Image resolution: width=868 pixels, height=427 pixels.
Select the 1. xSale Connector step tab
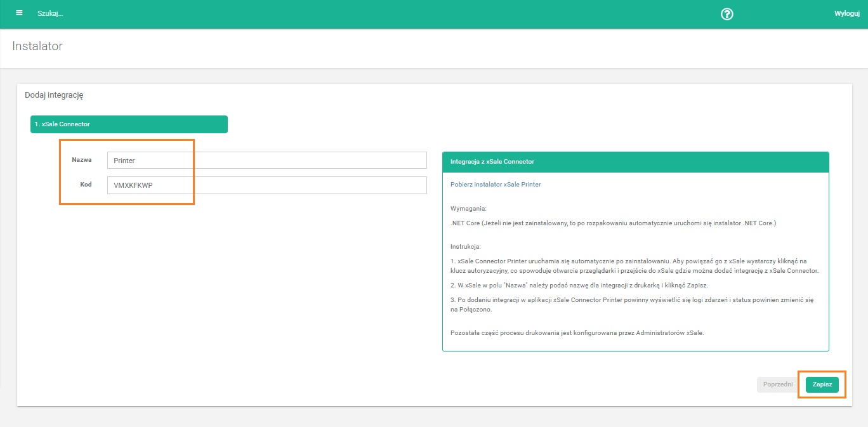pyautogui.click(x=129, y=124)
